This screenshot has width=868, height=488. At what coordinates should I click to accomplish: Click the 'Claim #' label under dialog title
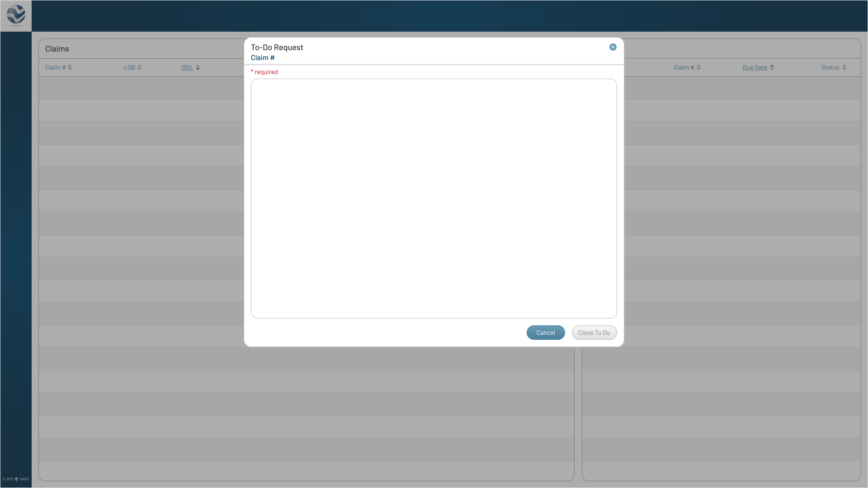[263, 58]
